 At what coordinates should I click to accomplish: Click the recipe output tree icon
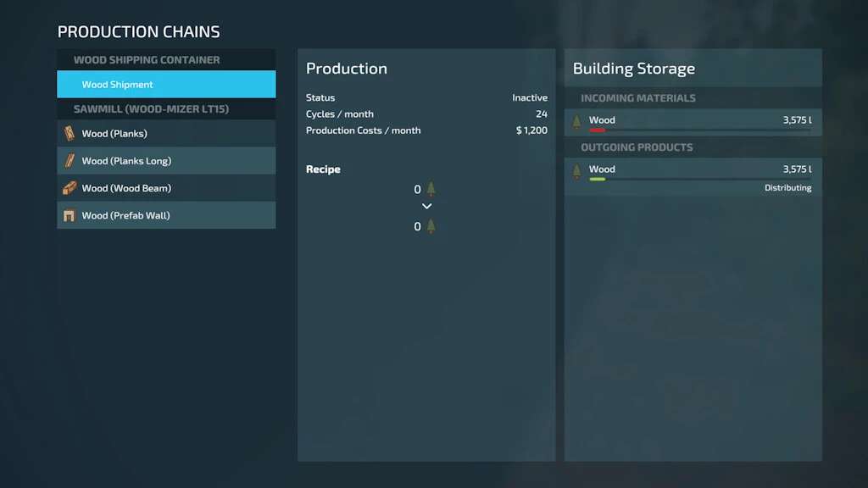[431, 226]
